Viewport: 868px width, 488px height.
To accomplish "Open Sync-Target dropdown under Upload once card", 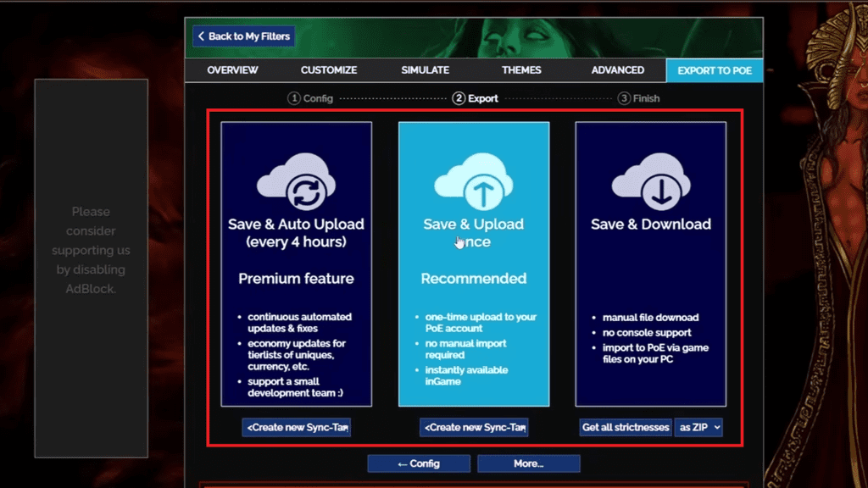I will coord(474,427).
